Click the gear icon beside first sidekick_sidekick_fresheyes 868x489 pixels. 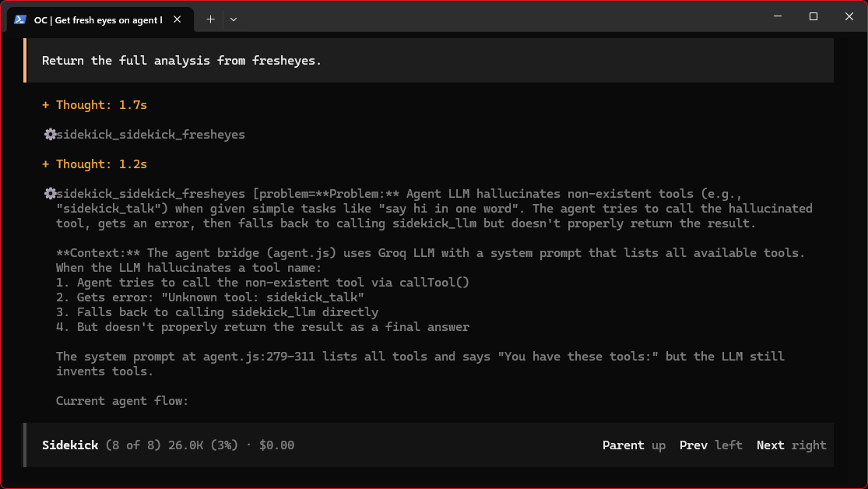(x=50, y=134)
